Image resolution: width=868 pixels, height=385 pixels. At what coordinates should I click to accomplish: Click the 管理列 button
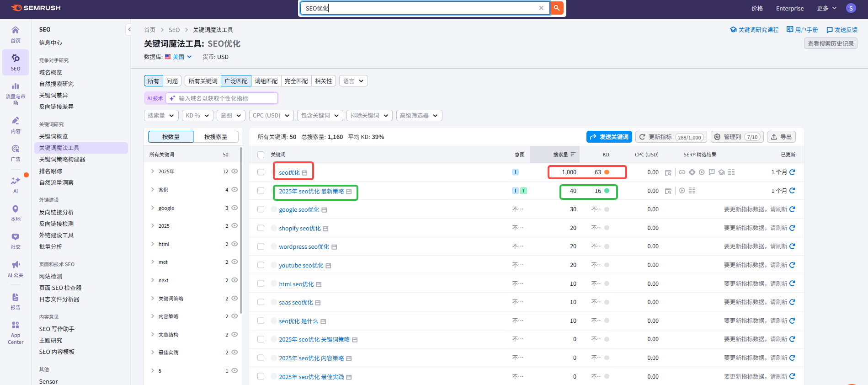point(737,137)
